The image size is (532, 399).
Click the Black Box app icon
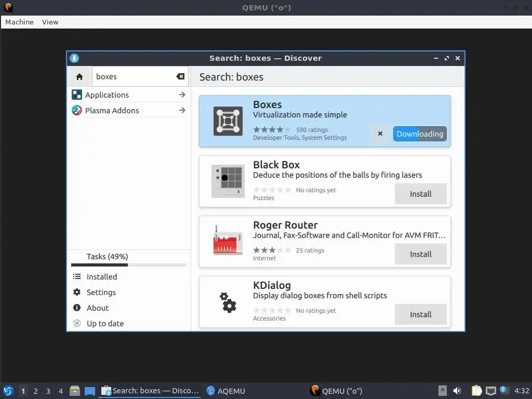point(228,181)
